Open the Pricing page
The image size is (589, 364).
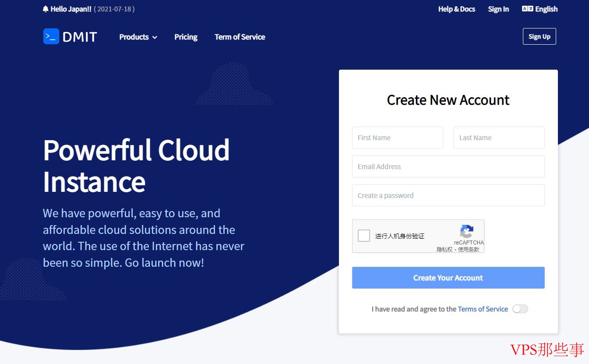pyautogui.click(x=186, y=37)
